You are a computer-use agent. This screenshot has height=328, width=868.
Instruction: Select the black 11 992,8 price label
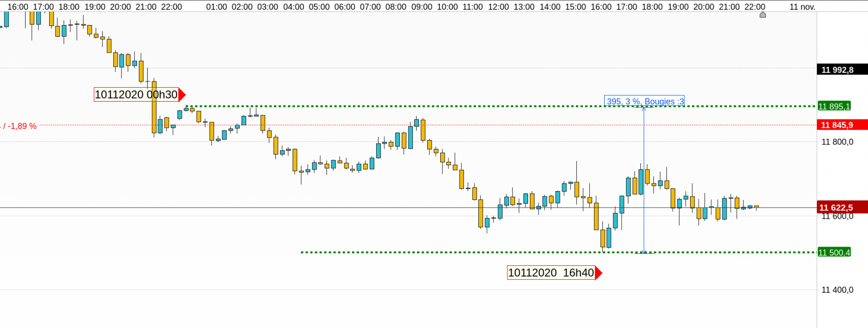[x=842, y=69]
